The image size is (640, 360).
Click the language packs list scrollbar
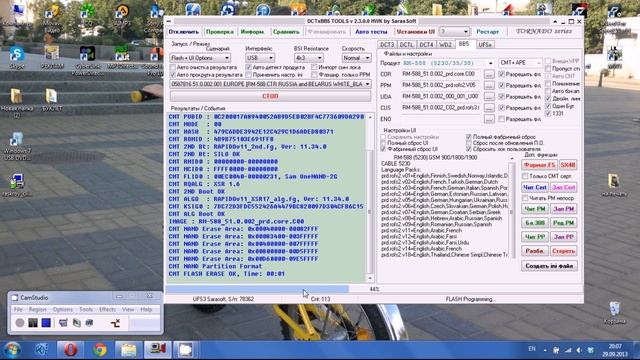click(x=511, y=207)
